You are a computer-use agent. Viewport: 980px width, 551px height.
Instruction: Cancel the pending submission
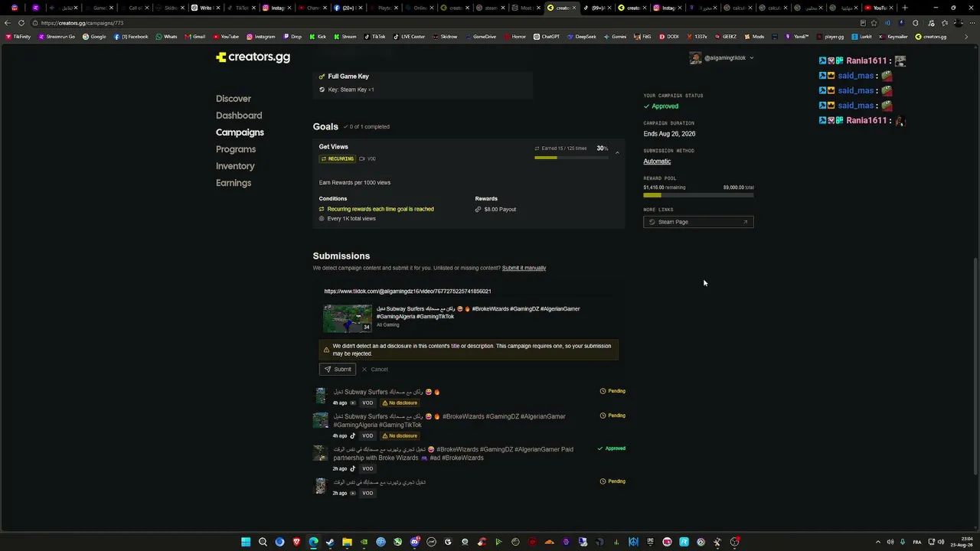pyautogui.click(x=375, y=370)
